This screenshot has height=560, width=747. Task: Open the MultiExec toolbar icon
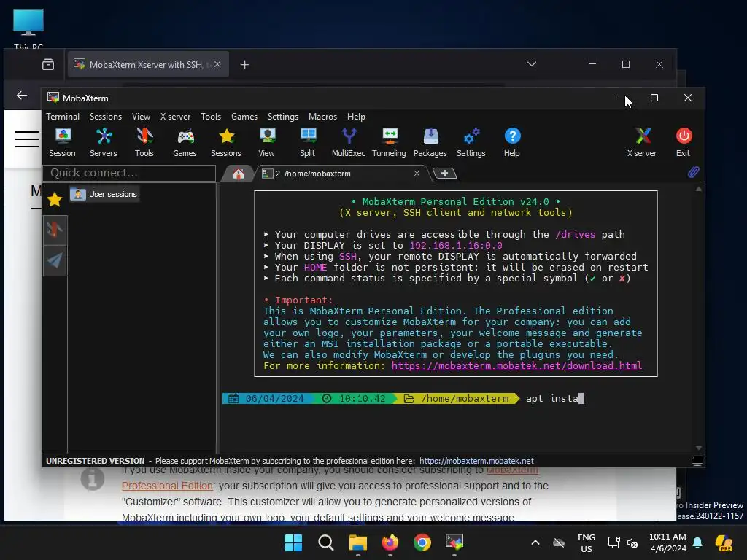pyautogui.click(x=349, y=142)
